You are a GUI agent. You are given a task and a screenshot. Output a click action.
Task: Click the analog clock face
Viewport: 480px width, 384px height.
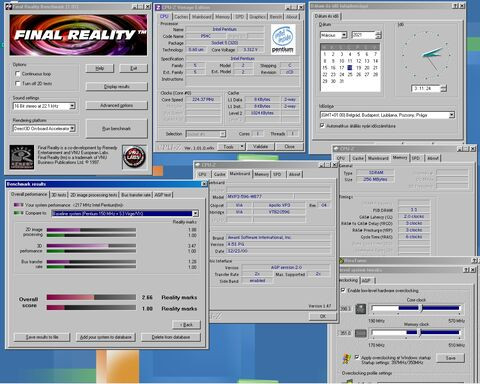click(x=427, y=55)
